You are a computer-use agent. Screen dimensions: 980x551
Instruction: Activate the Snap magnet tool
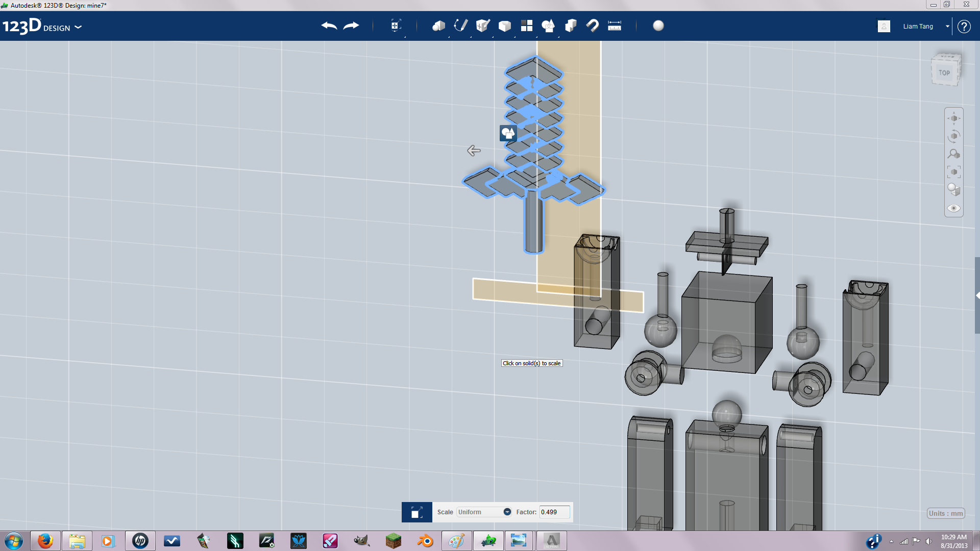click(592, 26)
